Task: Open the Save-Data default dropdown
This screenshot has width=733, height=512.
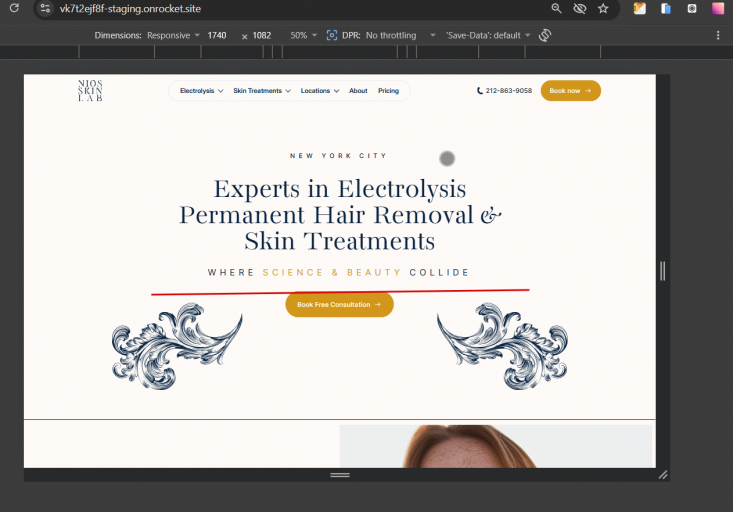Action: [488, 36]
